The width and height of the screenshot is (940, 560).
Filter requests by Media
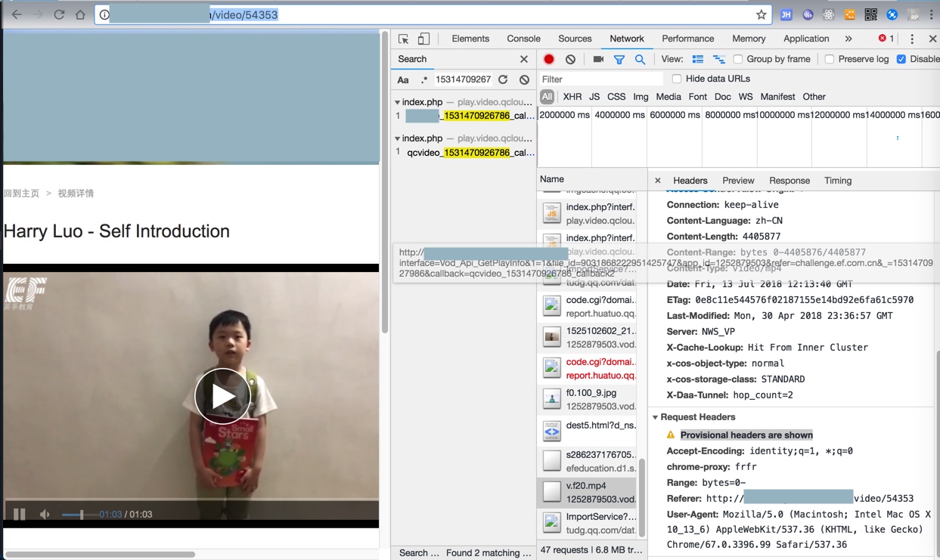pyautogui.click(x=669, y=97)
